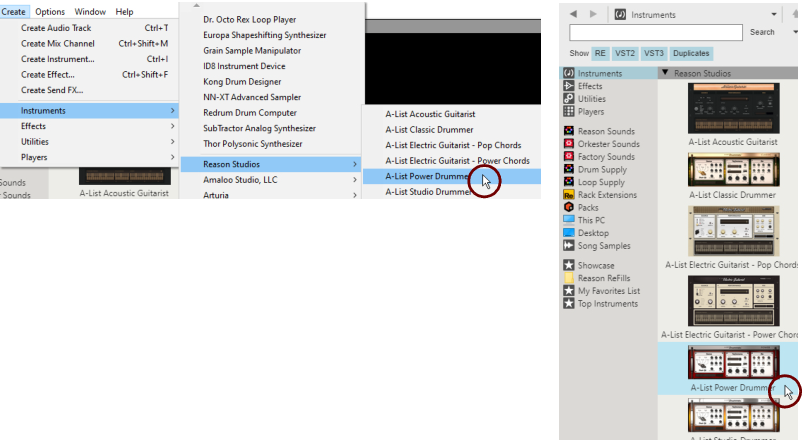
Task: Expand the Instruments submenu arrow
Action: tap(173, 111)
